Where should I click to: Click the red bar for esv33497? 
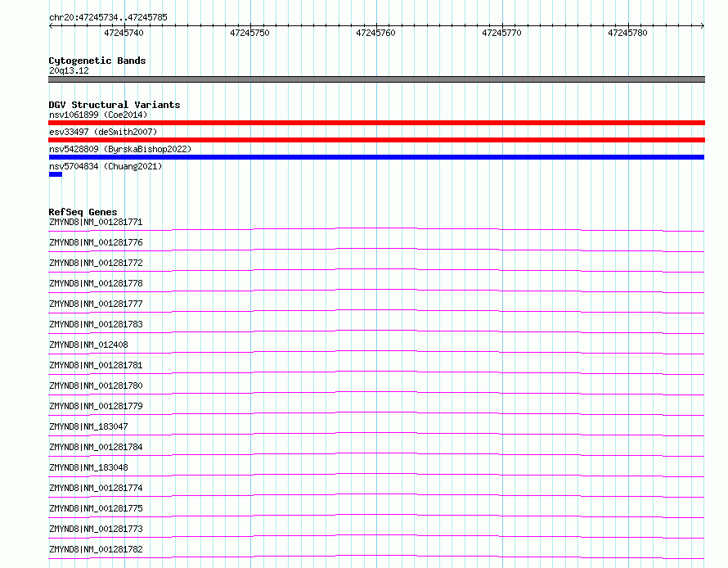[x=376, y=140]
